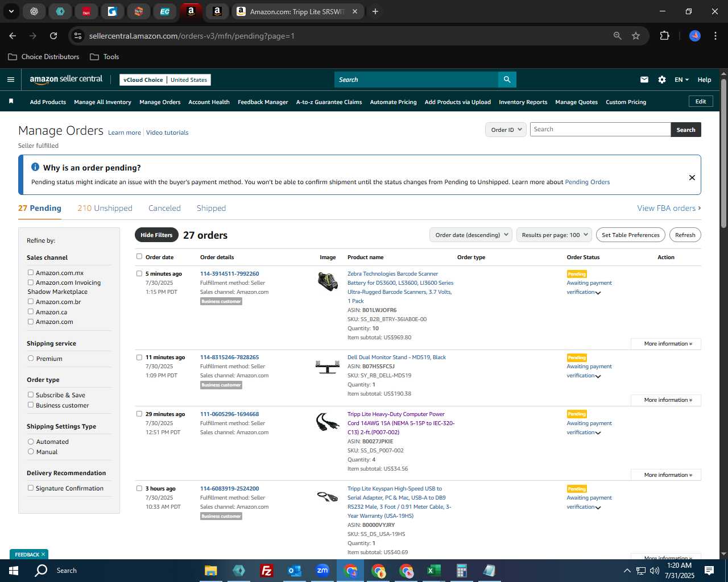Viewport: 728px width, 582px height.
Task: Open Order date (descending) sort dropdown
Action: 471,235
